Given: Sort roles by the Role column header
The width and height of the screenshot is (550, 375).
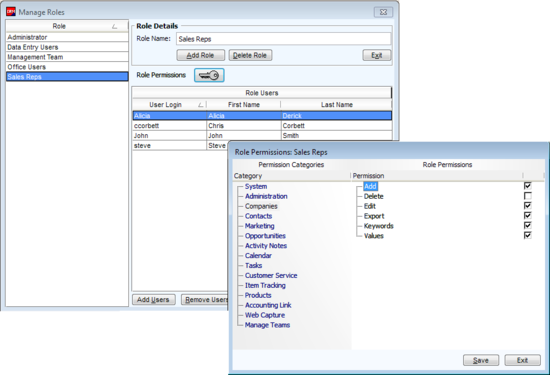Looking at the screenshot, I should point(67,26).
